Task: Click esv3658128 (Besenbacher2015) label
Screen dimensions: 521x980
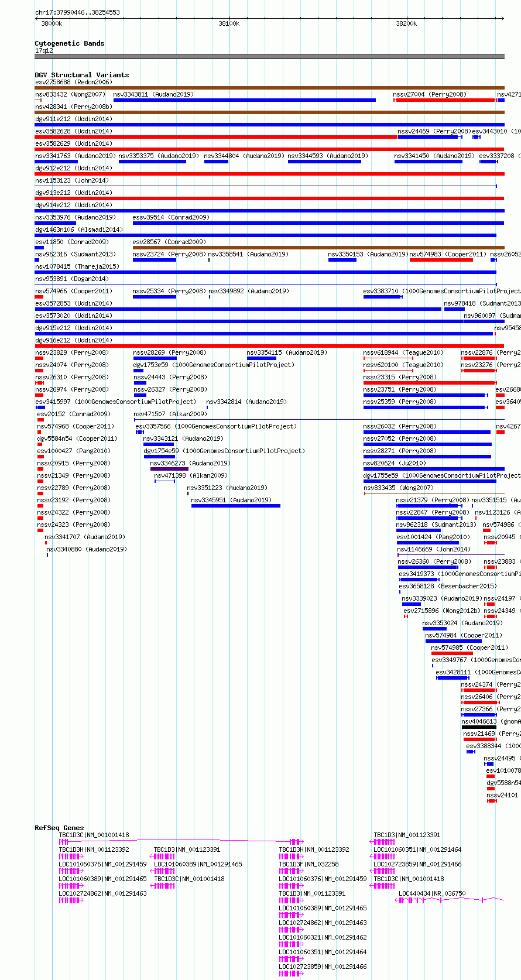Action: [x=448, y=586]
